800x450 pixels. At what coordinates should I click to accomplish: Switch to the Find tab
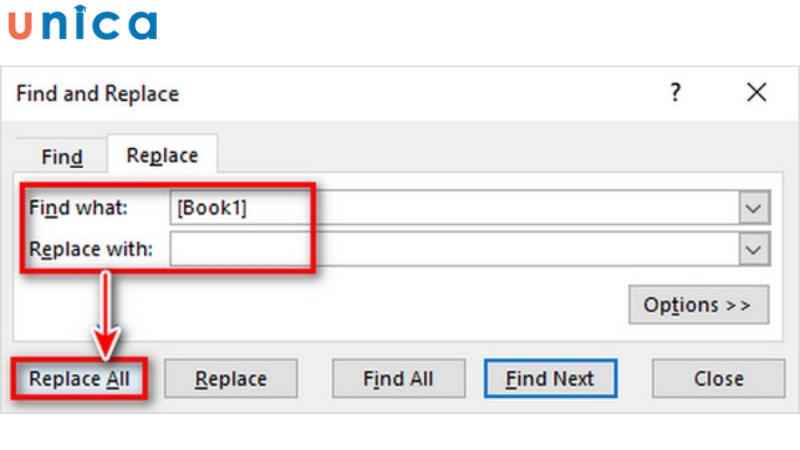pos(62,157)
